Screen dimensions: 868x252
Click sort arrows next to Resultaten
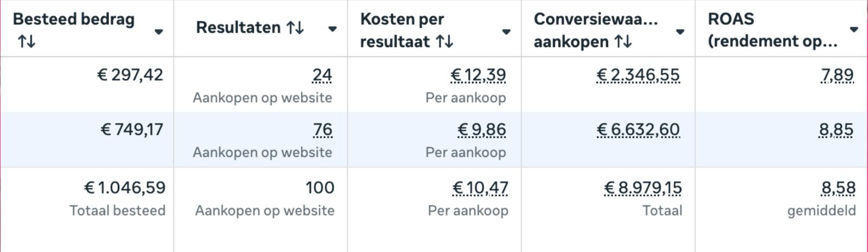pyautogui.click(x=295, y=28)
